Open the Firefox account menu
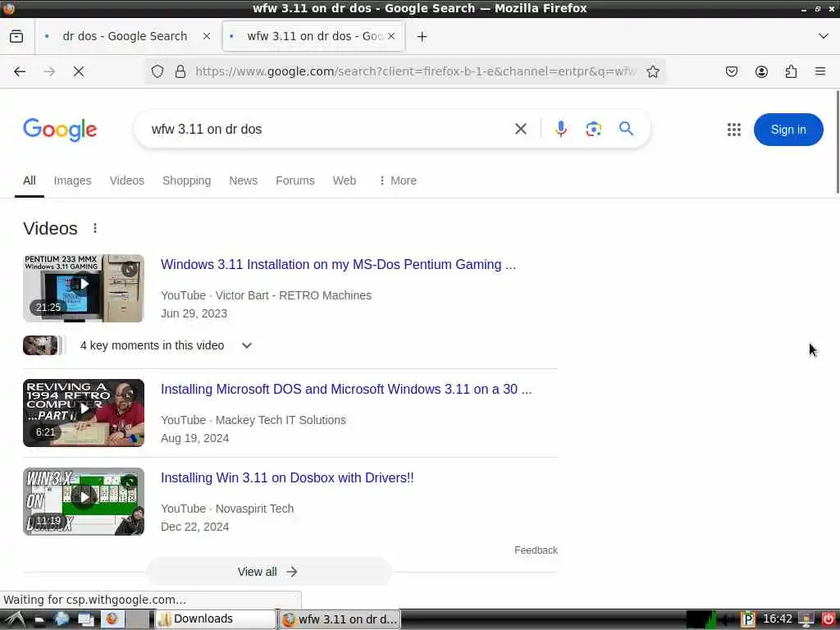The image size is (840, 630). [761, 71]
